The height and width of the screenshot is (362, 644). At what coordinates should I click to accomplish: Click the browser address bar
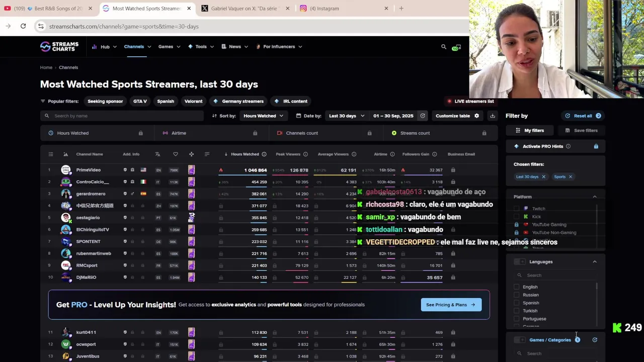(252, 26)
